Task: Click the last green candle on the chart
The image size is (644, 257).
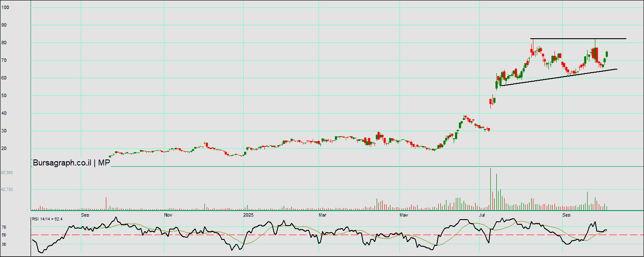Action: pos(607,54)
